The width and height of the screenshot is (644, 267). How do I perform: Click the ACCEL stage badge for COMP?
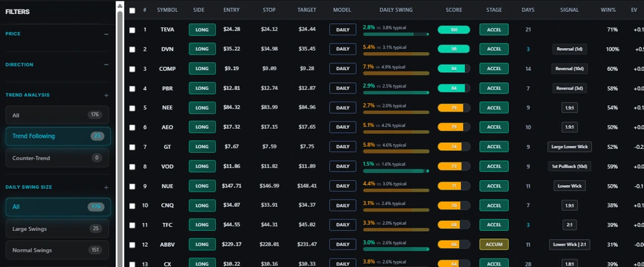[494, 69]
